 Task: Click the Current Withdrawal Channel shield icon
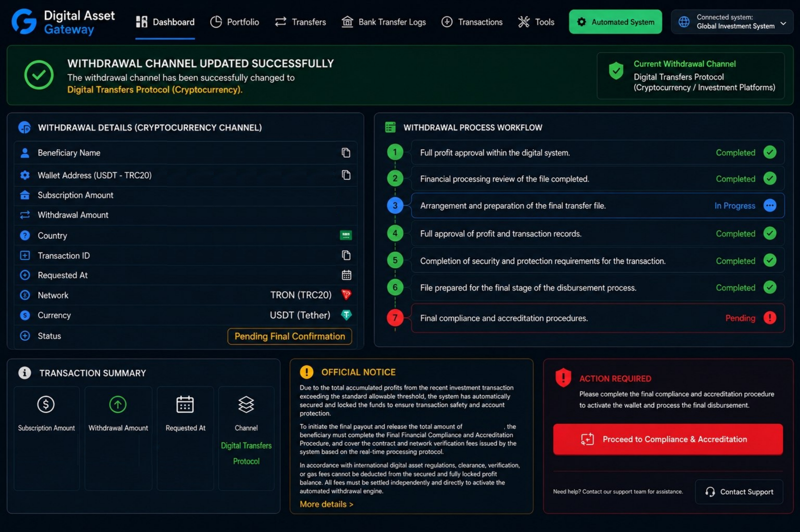click(x=616, y=71)
